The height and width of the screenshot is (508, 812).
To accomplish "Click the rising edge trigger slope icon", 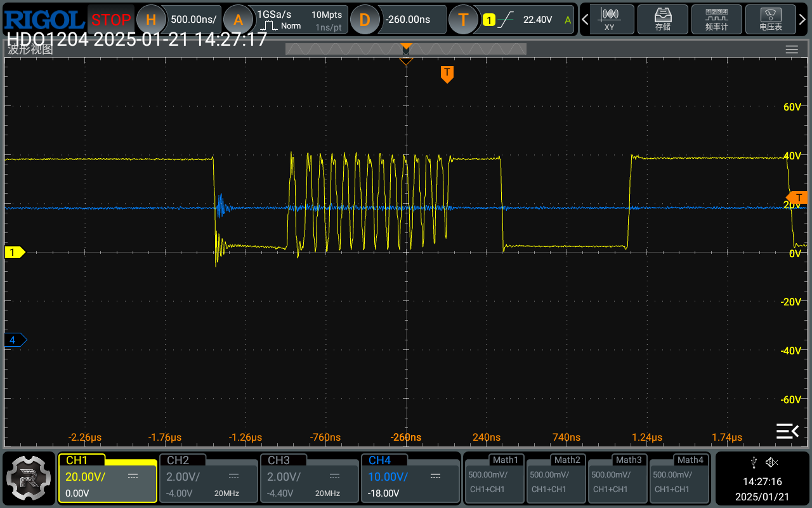I will tap(506, 20).
